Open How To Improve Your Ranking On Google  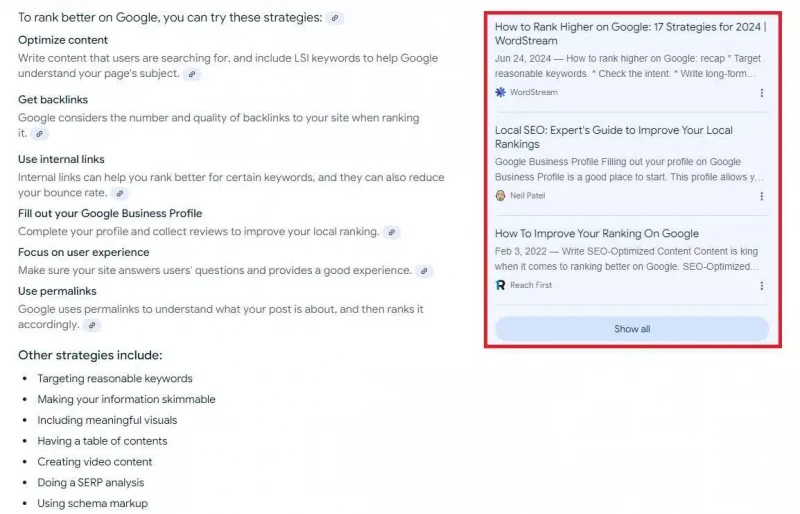click(x=597, y=234)
